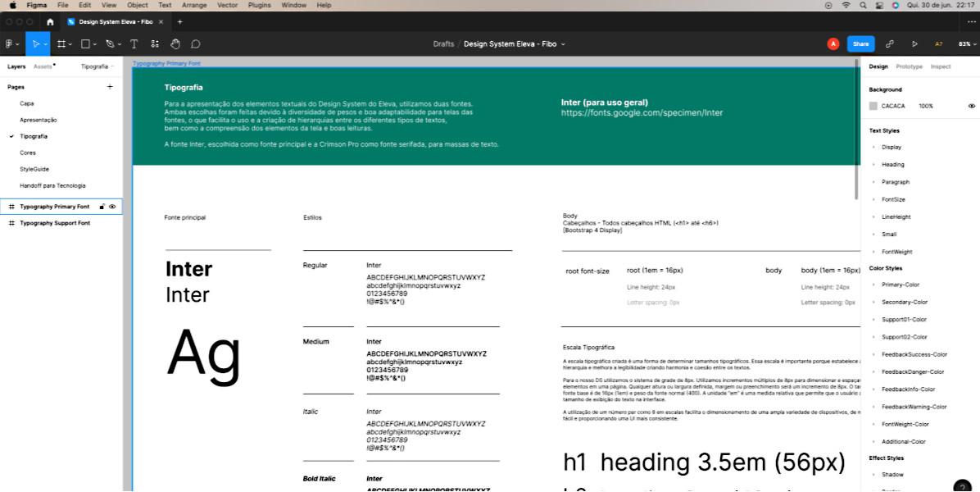
Task: Click the canvas vertical scrollbar
Action: click(857, 129)
